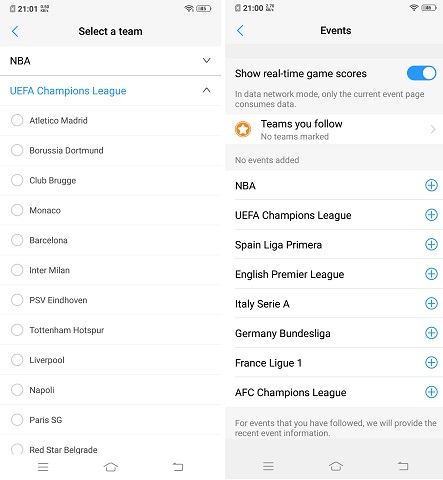Screen dimensions: 443x480
Task: Add Spain Liga Primera plus icon
Action: [431, 244]
